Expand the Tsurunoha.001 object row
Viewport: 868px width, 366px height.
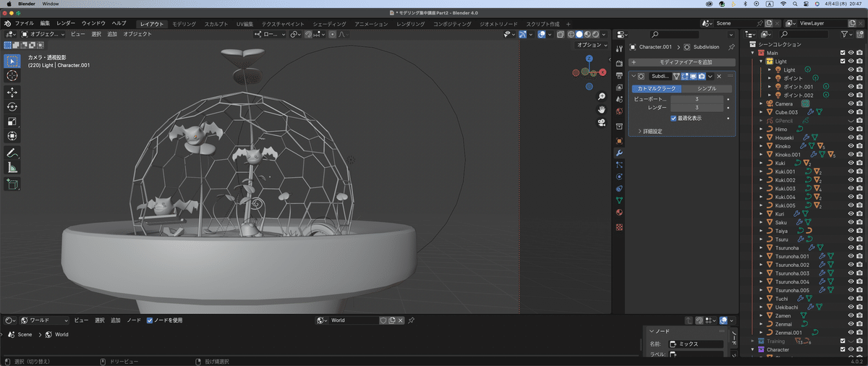[x=762, y=256]
